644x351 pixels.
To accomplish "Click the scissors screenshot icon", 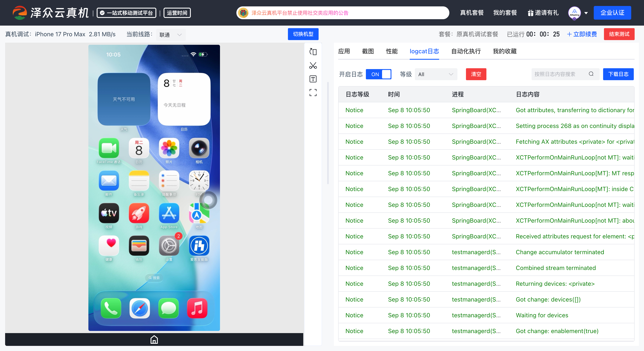I will tap(313, 65).
